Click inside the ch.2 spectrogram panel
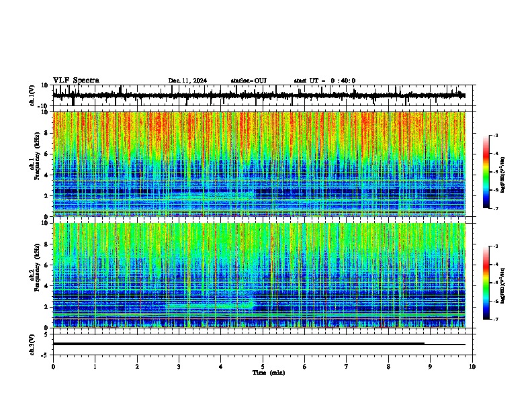Viewport: 532px width, 411px height. coord(263,275)
